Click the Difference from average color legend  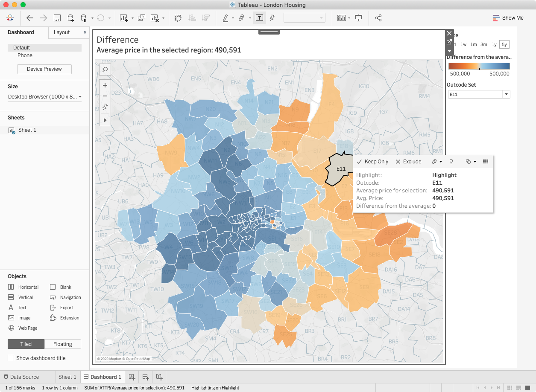(479, 66)
